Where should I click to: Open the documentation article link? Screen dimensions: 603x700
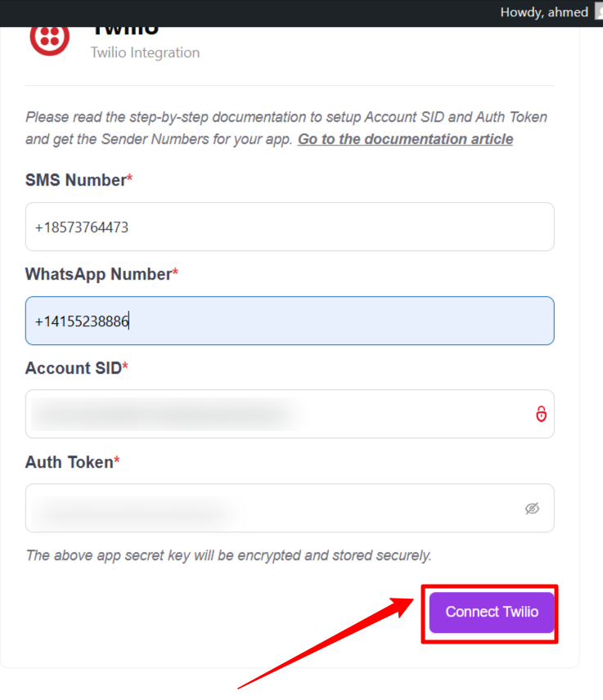pos(405,139)
